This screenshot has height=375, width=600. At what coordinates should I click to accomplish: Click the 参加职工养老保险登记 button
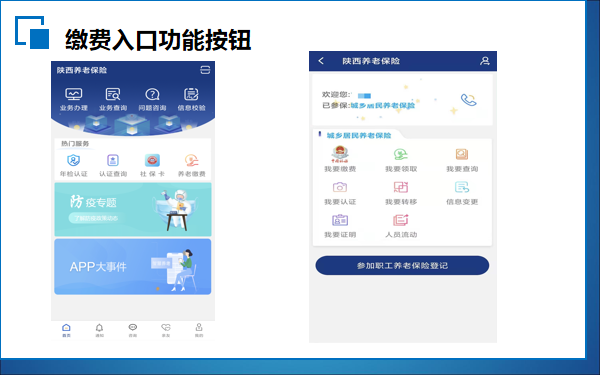pyautogui.click(x=402, y=265)
